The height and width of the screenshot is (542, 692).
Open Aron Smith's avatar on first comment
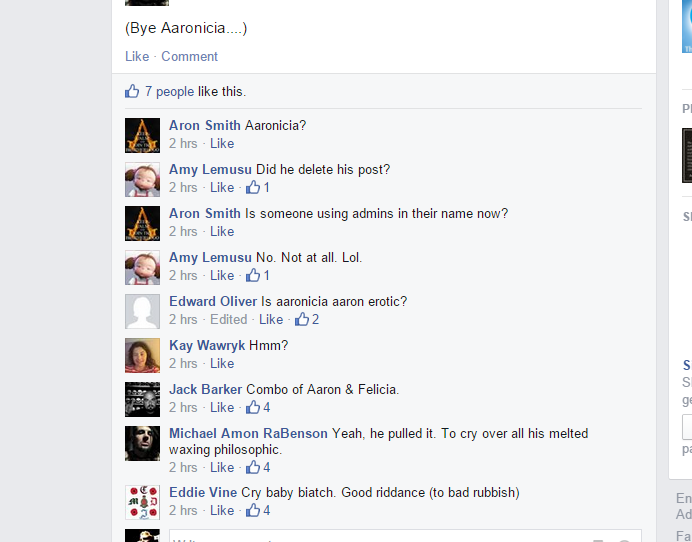pyautogui.click(x=143, y=136)
